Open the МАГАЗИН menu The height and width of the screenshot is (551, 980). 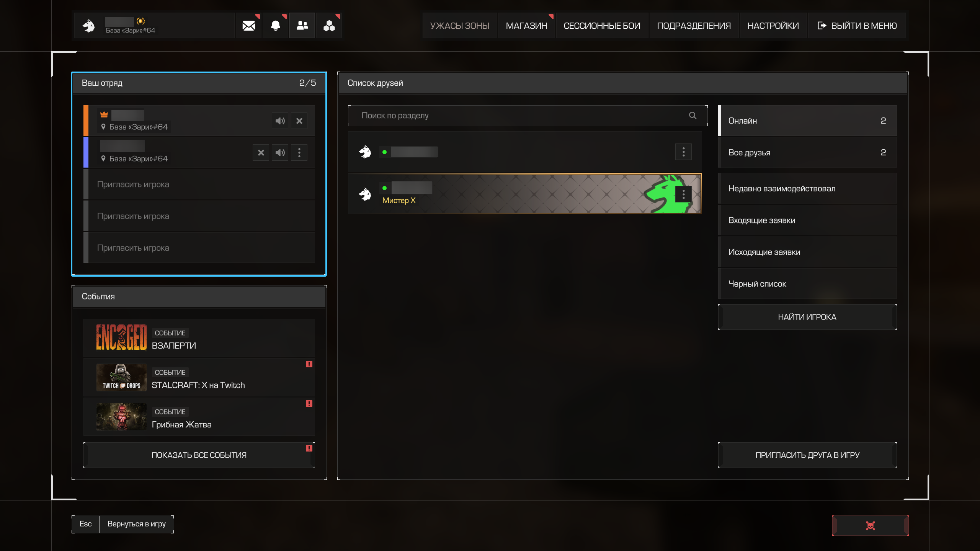point(526,26)
